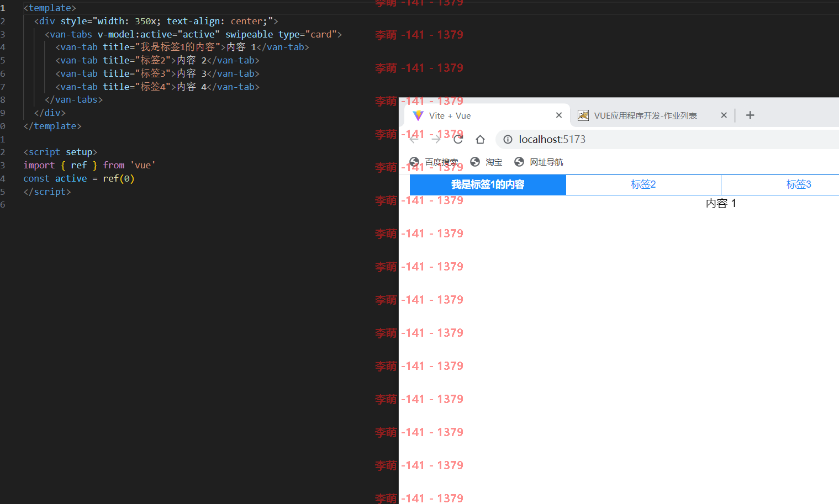Close the VUE应用程序开发-作业列表 tab

(724, 115)
